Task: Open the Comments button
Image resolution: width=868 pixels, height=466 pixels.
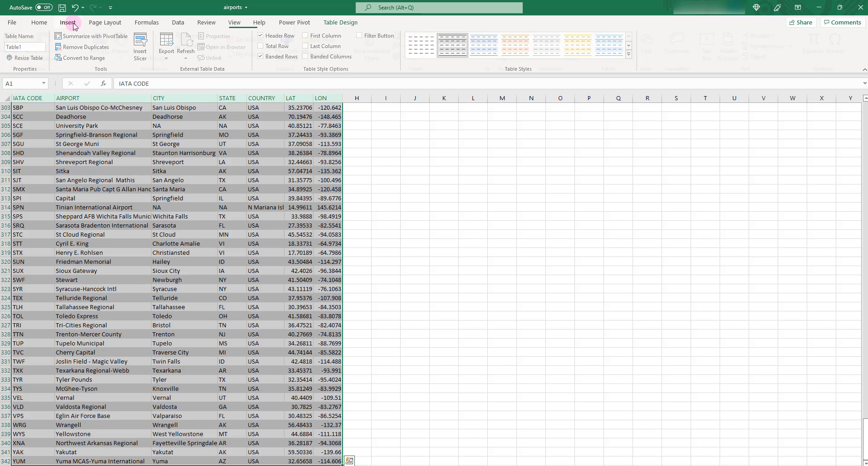Action: (x=843, y=22)
